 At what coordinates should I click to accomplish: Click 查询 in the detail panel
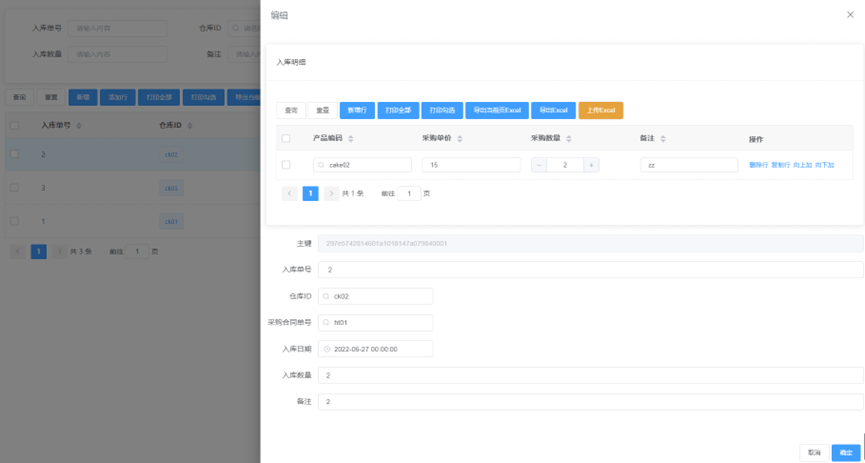click(291, 110)
